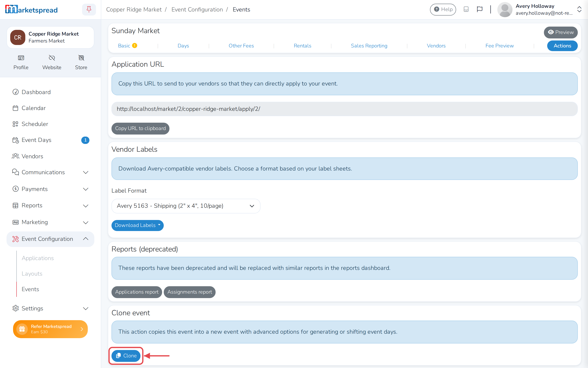Click Event Configuration breadcrumb
588x368 pixels.
point(197,9)
